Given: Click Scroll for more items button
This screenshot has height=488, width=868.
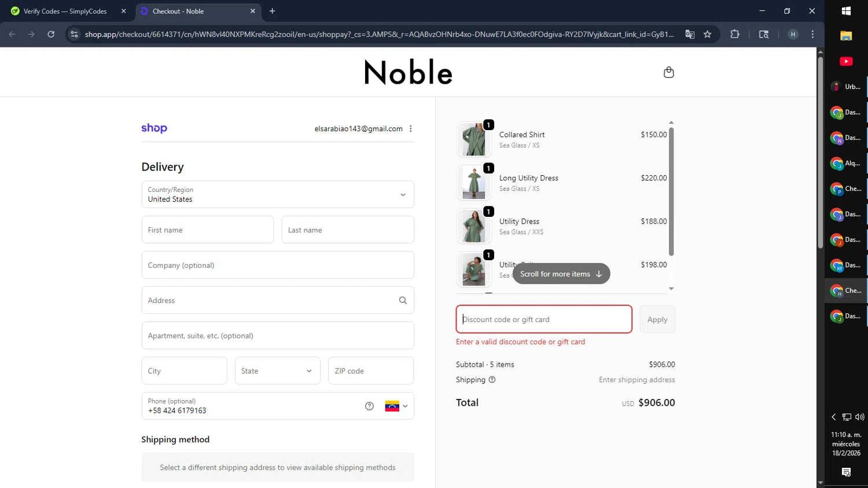Looking at the screenshot, I should [x=561, y=274].
